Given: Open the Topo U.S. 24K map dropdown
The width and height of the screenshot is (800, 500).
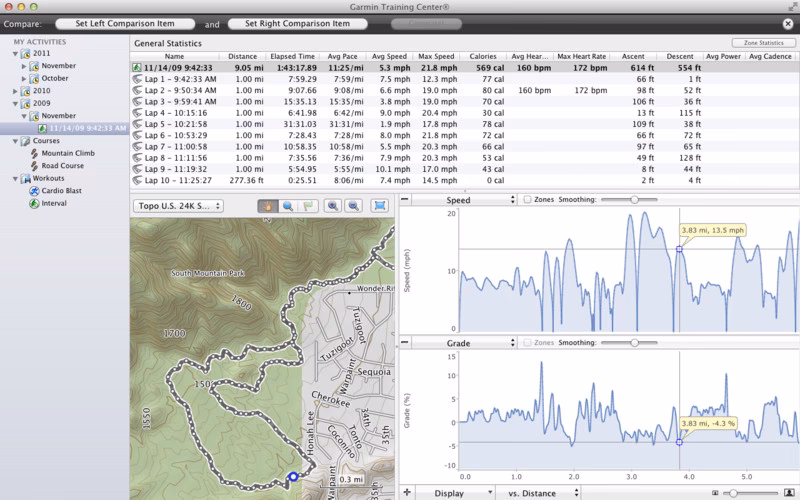Looking at the screenshot, I should pos(178,206).
